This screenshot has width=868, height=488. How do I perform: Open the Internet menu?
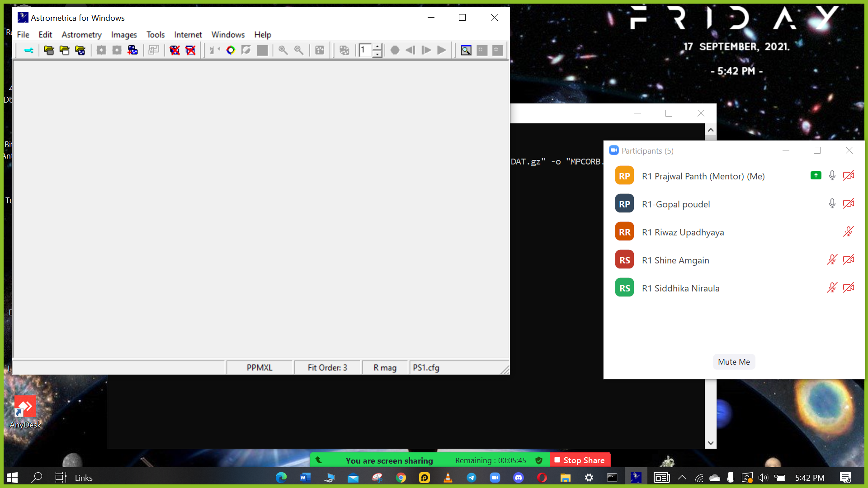pos(188,35)
